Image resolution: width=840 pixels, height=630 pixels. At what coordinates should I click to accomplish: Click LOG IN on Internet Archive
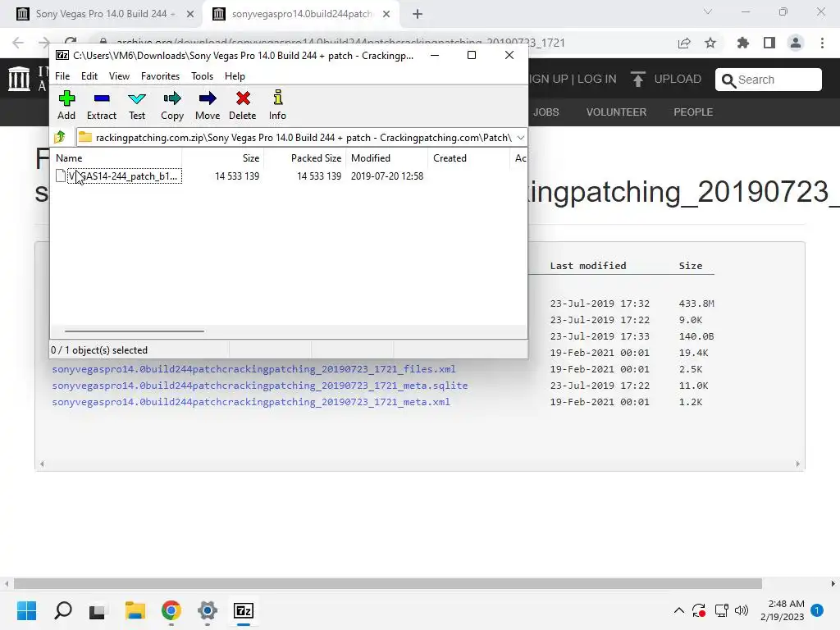(x=597, y=79)
